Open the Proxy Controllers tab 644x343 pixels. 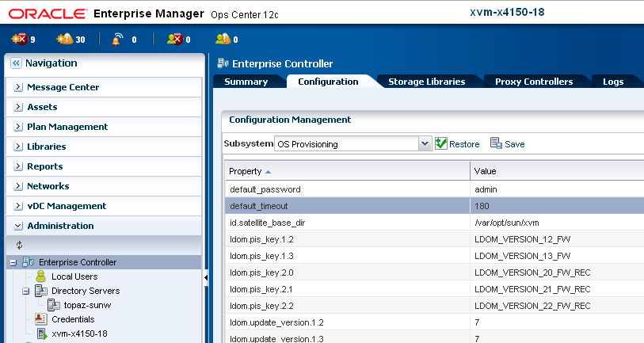(x=534, y=82)
